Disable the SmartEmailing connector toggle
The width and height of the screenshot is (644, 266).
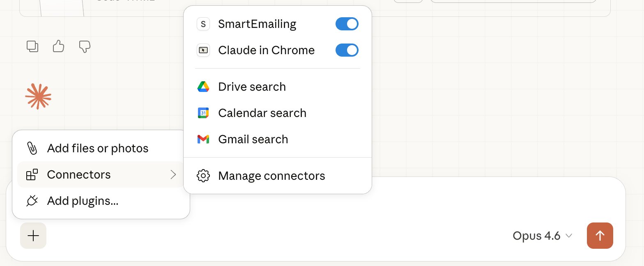pos(347,24)
